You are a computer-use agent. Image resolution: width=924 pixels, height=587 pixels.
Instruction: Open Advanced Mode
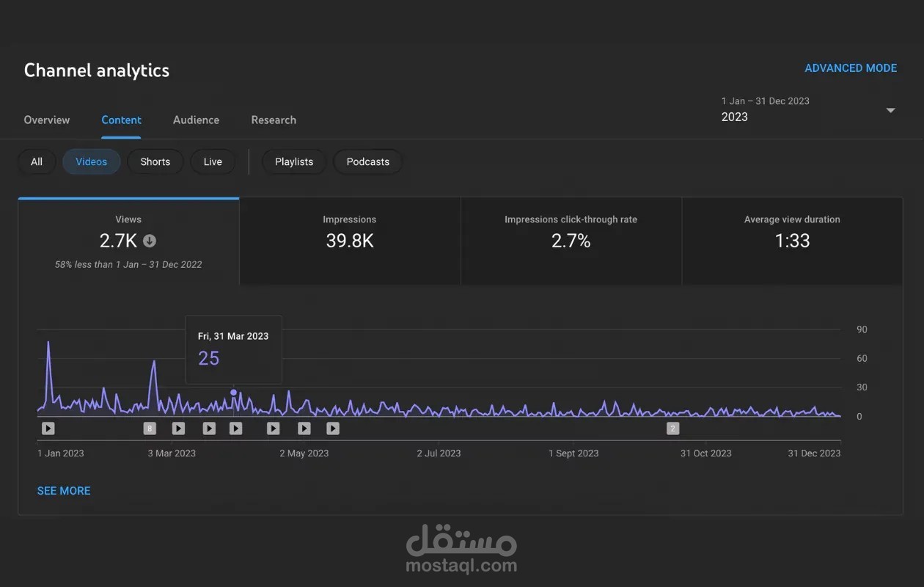[x=851, y=68]
